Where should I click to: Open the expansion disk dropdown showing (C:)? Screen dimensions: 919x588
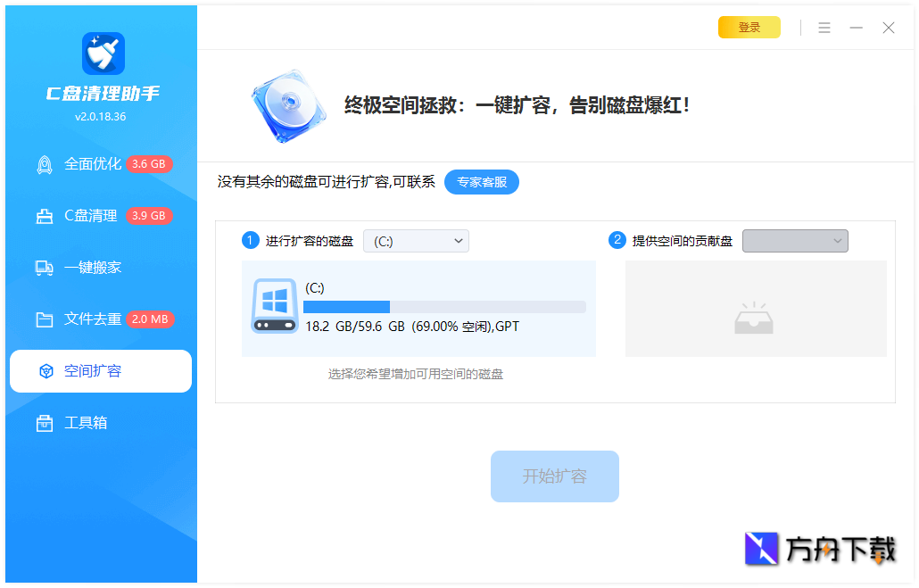(x=416, y=240)
